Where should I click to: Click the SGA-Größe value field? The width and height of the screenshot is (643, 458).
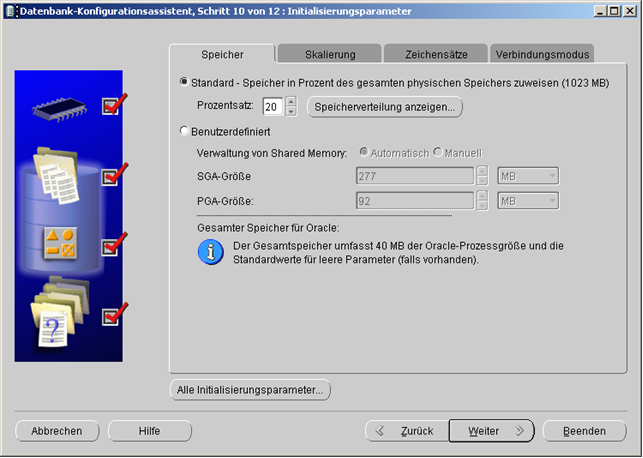pyautogui.click(x=415, y=176)
